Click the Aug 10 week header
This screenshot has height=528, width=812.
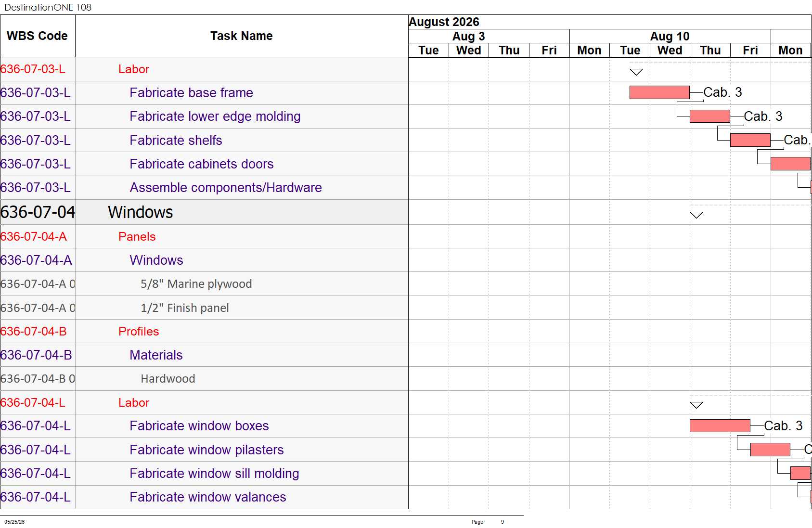670,36
